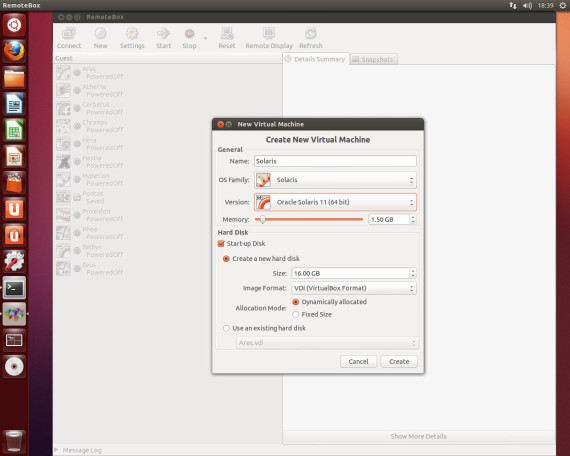This screenshot has width=570, height=456.
Task: Select the Tethys guest in the list
Action: pos(167,251)
